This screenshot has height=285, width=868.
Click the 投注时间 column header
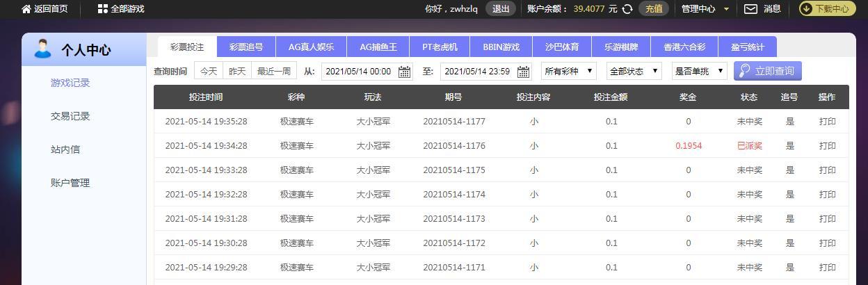(x=206, y=97)
